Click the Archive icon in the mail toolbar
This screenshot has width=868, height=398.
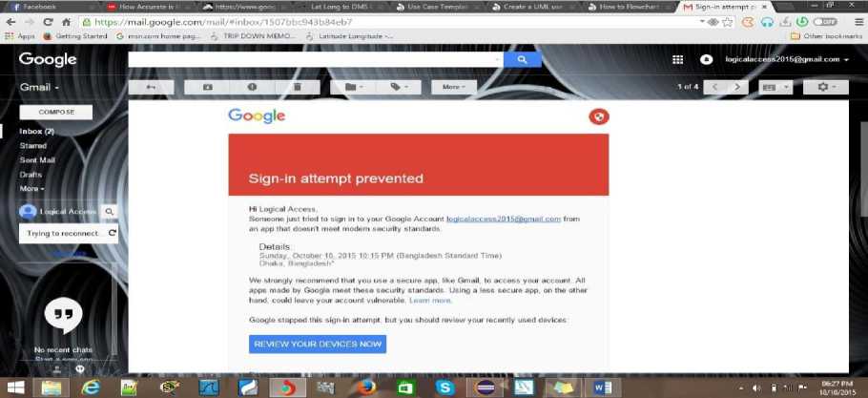207,87
